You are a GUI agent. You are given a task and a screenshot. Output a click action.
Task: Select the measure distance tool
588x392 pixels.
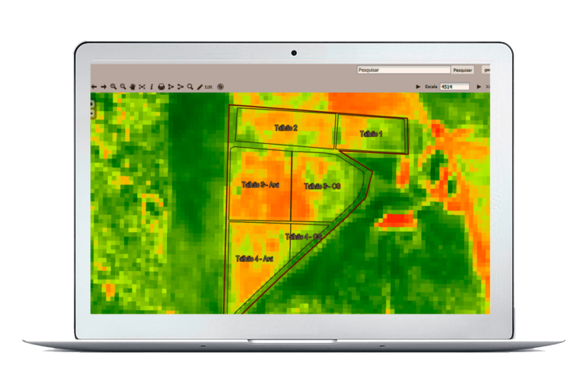(x=171, y=87)
